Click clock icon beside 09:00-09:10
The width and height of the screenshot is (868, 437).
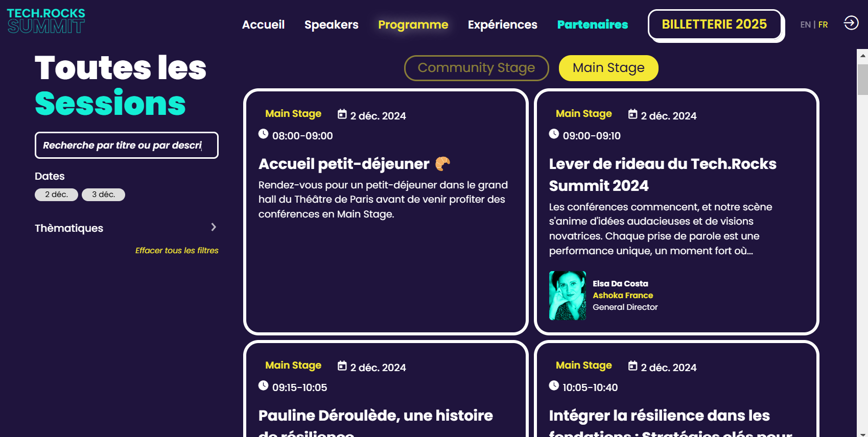[554, 134]
